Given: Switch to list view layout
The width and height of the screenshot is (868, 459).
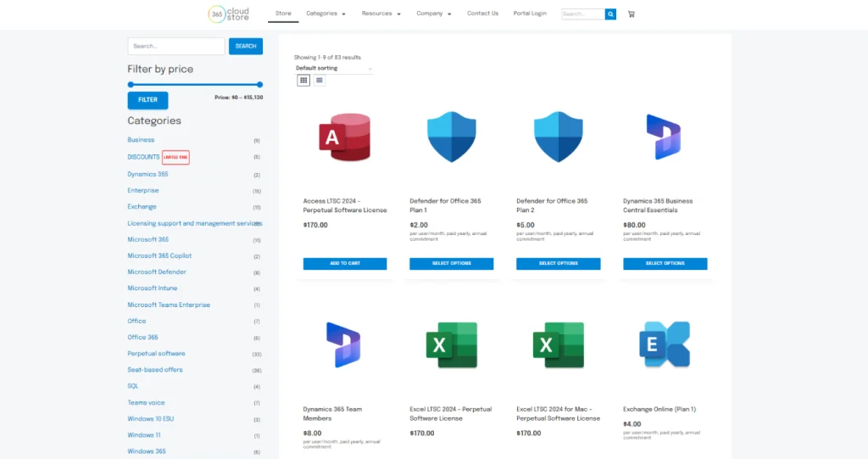Looking at the screenshot, I should (320, 81).
